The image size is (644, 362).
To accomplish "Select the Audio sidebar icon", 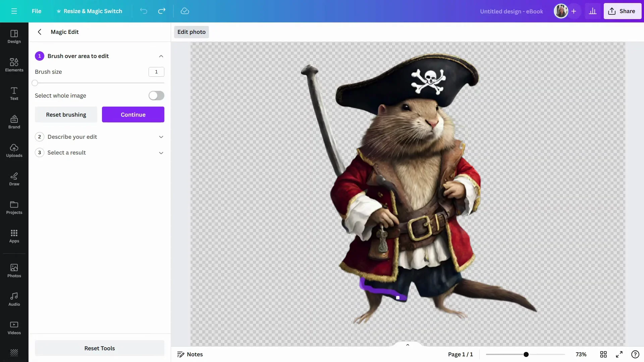I will click(14, 299).
